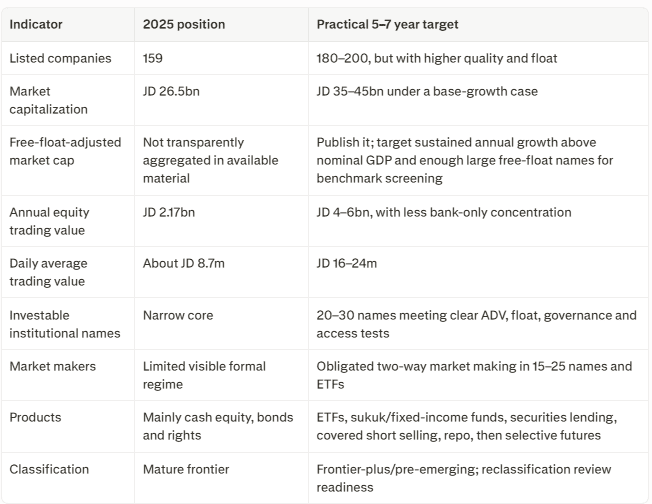652x504 pixels.
Task: Click the JD 35–45bn base-growth target cell
Action: (x=427, y=91)
